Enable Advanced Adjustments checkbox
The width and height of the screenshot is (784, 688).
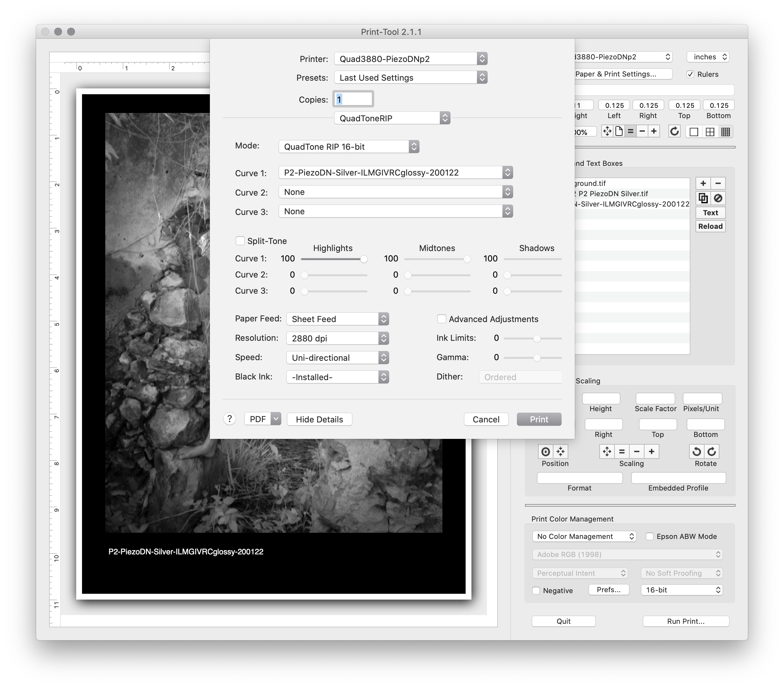[441, 319]
